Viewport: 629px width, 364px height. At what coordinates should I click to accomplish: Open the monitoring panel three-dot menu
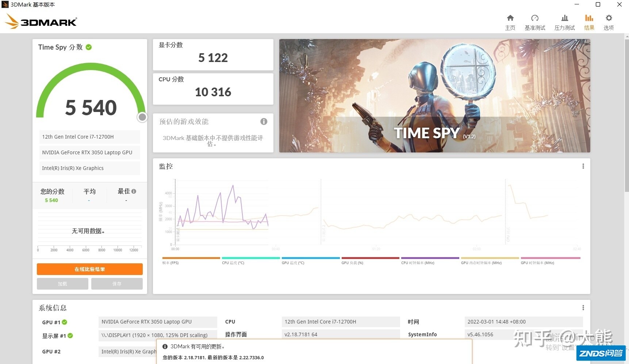[x=583, y=166]
